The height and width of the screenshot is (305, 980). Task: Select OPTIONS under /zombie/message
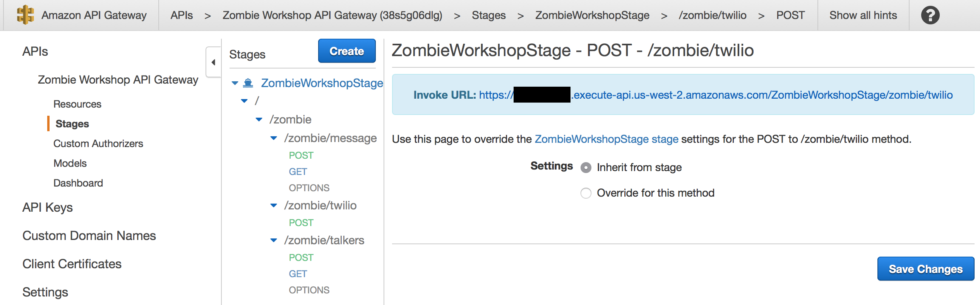309,188
